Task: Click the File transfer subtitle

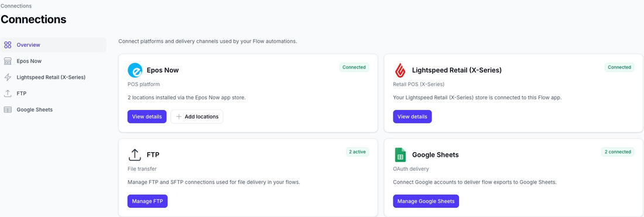Action: 142,169
